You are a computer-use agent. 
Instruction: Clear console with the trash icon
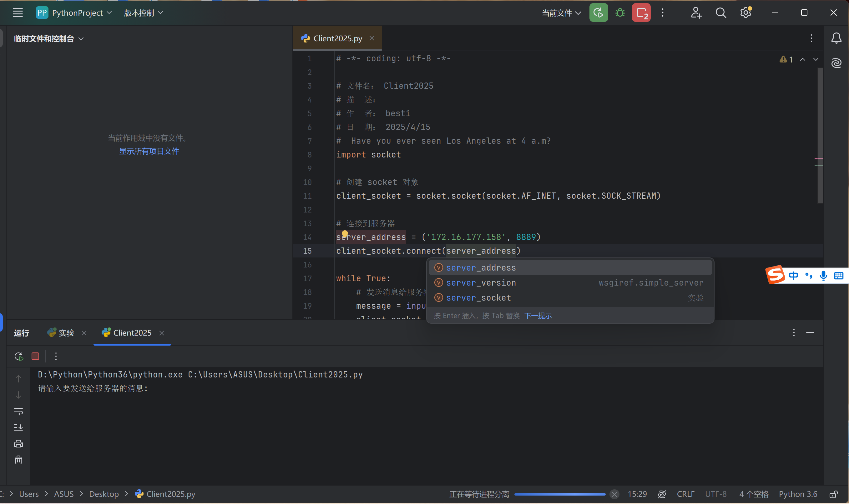click(18, 460)
